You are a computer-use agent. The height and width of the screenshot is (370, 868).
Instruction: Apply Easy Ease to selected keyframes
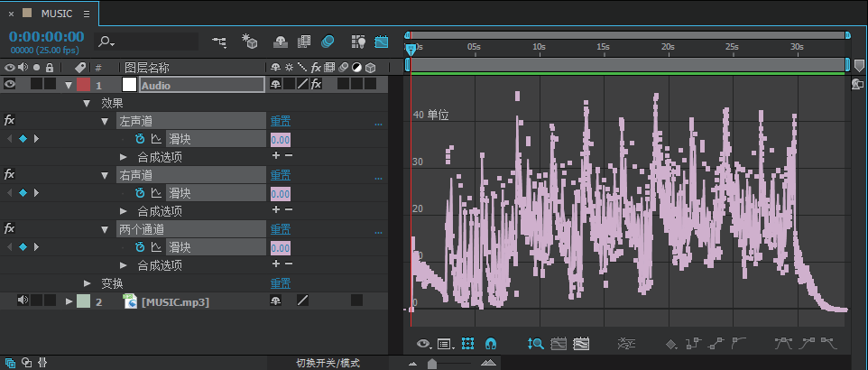(x=783, y=344)
